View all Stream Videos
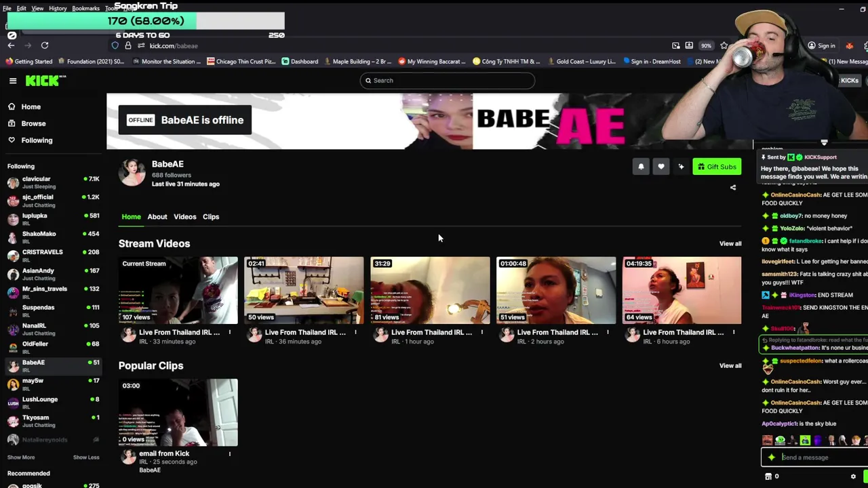868x488 pixels. (x=730, y=243)
